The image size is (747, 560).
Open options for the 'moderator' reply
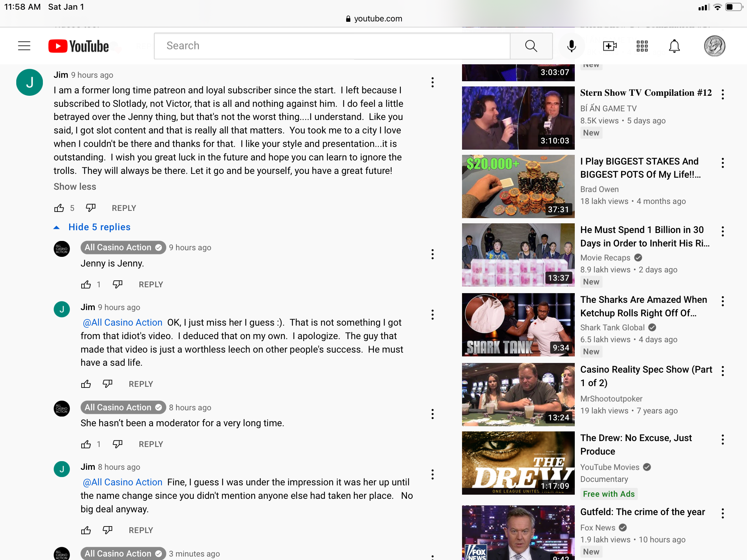tap(432, 414)
